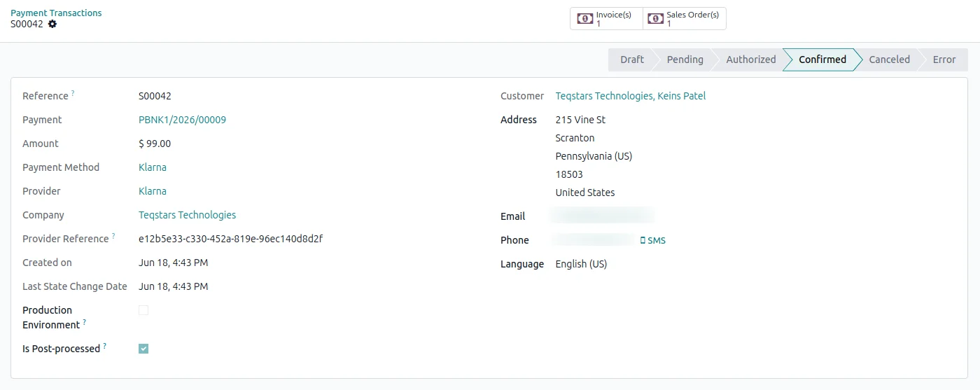
Task: Open the Klarna payment method link
Action: (153, 167)
